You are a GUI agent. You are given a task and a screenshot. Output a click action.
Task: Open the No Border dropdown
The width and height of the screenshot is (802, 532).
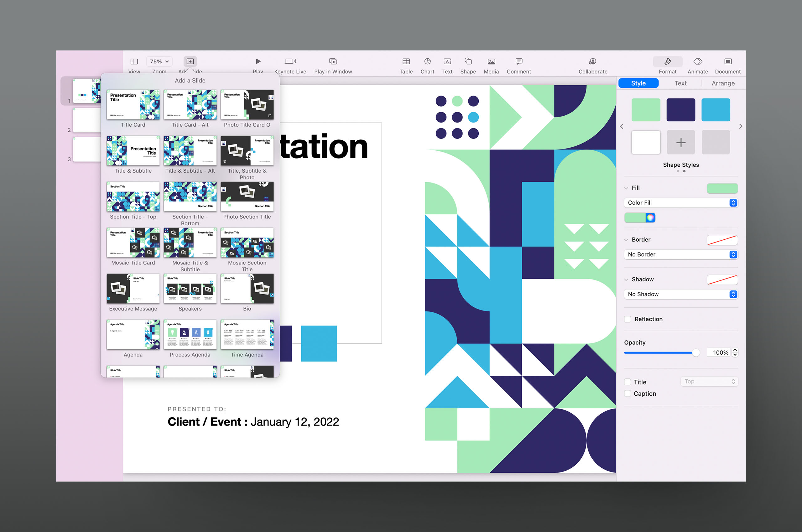tap(680, 254)
